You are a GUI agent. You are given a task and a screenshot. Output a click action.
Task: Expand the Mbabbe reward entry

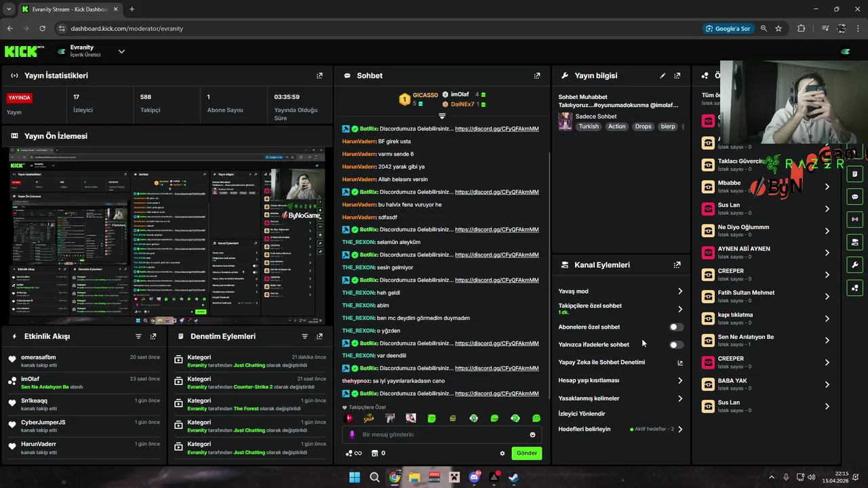tap(827, 186)
